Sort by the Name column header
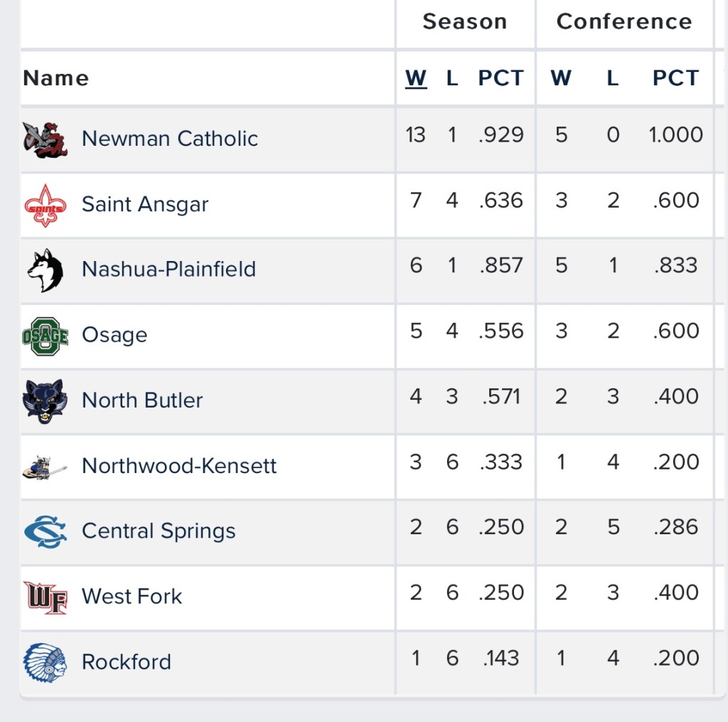Screen dimensions: 728x722 (56, 78)
